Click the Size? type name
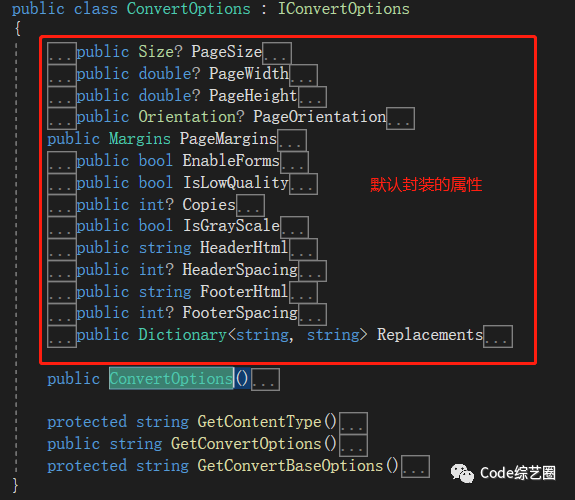Image resolution: width=575 pixels, height=500 pixels. point(160,52)
